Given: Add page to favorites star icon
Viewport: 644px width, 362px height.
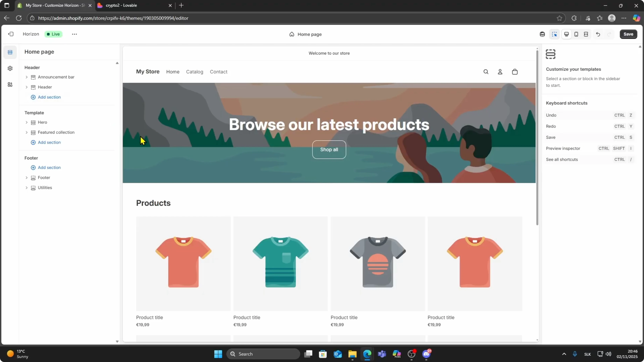Looking at the screenshot, I should coord(559,18).
